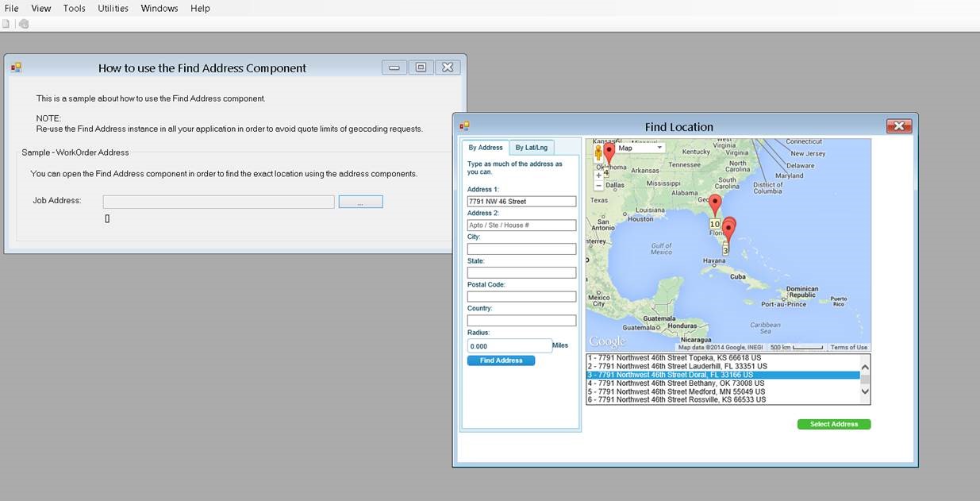Open the Help menu

click(x=201, y=8)
